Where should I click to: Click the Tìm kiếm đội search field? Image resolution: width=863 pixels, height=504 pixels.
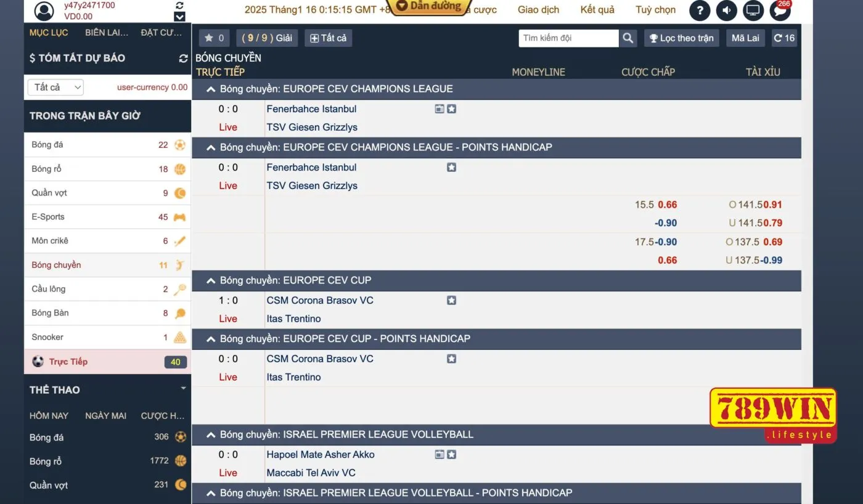tap(568, 38)
